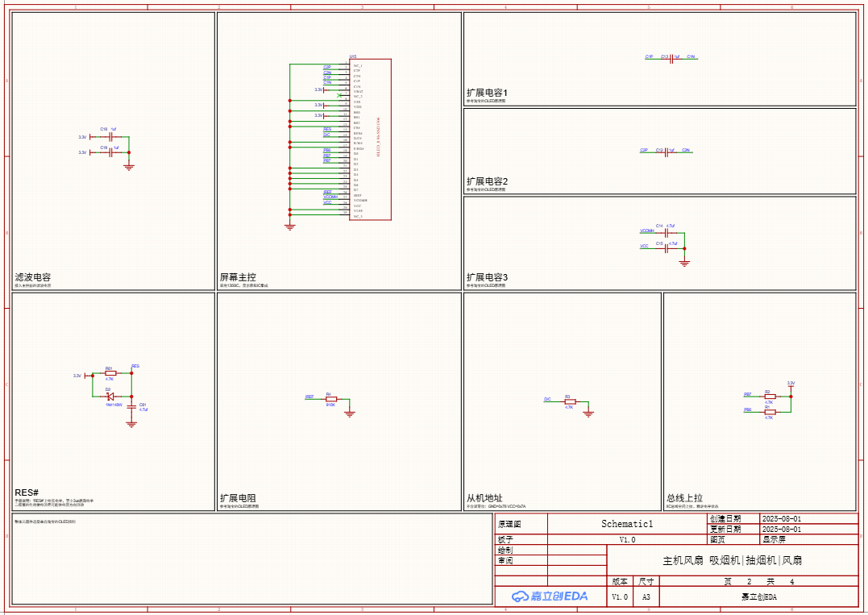The image size is (868, 615).
Task: Click the 屏幕主控 section title
Action: pos(238,277)
